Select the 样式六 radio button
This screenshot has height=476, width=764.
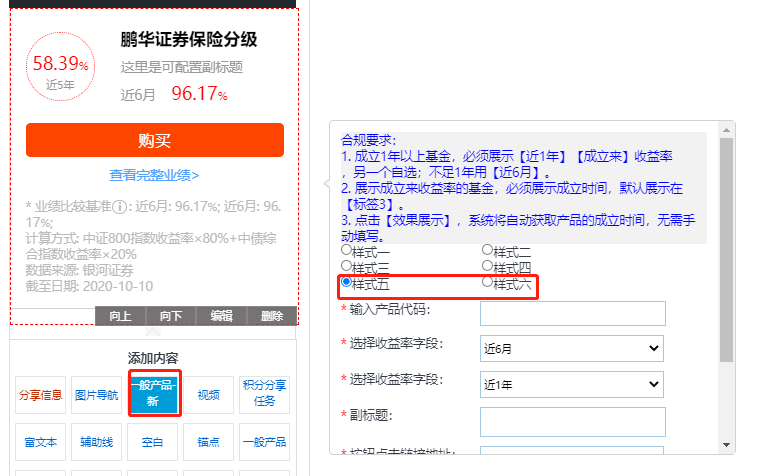click(x=487, y=282)
